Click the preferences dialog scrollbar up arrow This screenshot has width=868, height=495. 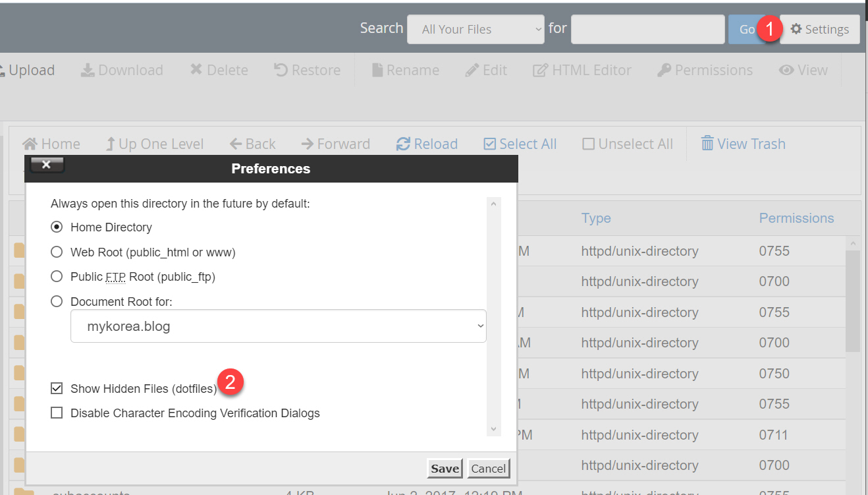click(494, 204)
